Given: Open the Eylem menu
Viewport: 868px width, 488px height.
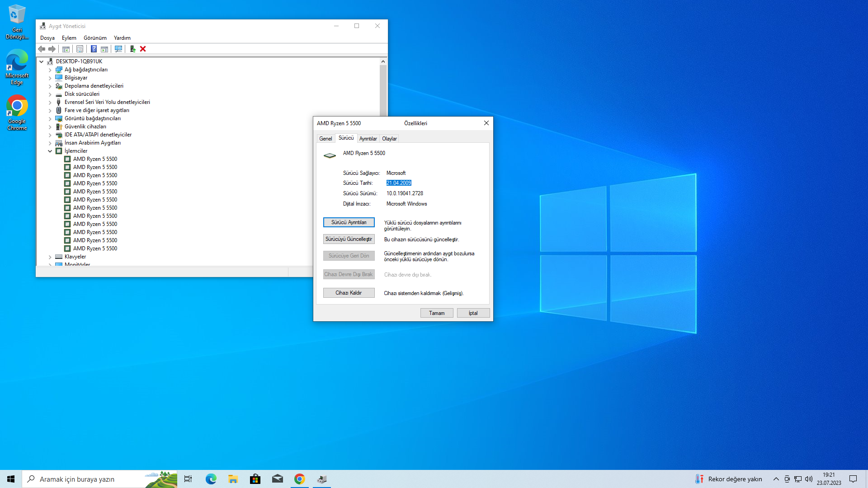Looking at the screenshot, I should (69, 38).
